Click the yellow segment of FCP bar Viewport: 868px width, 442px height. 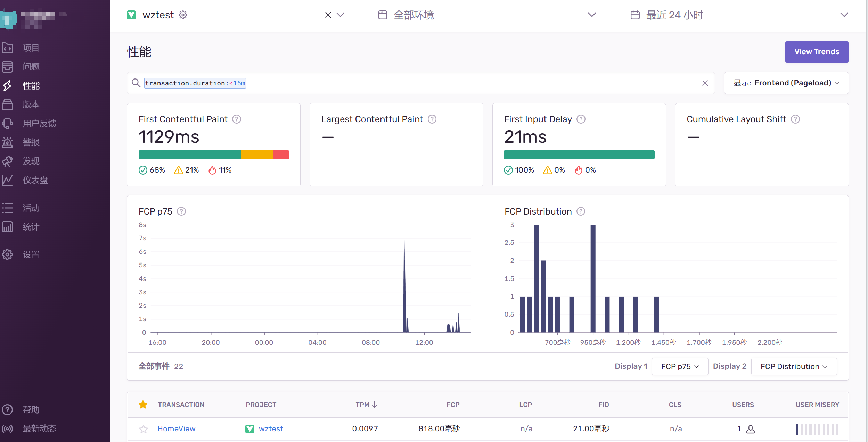tap(257, 155)
